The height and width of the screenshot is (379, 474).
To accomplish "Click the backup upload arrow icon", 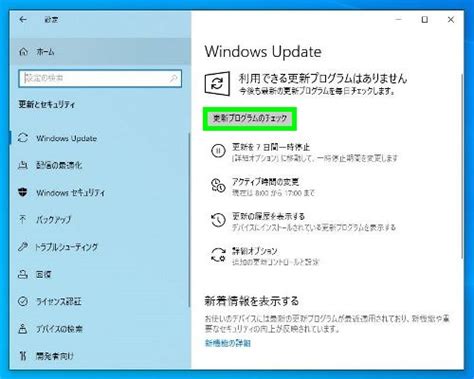I will pyautogui.click(x=23, y=219).
